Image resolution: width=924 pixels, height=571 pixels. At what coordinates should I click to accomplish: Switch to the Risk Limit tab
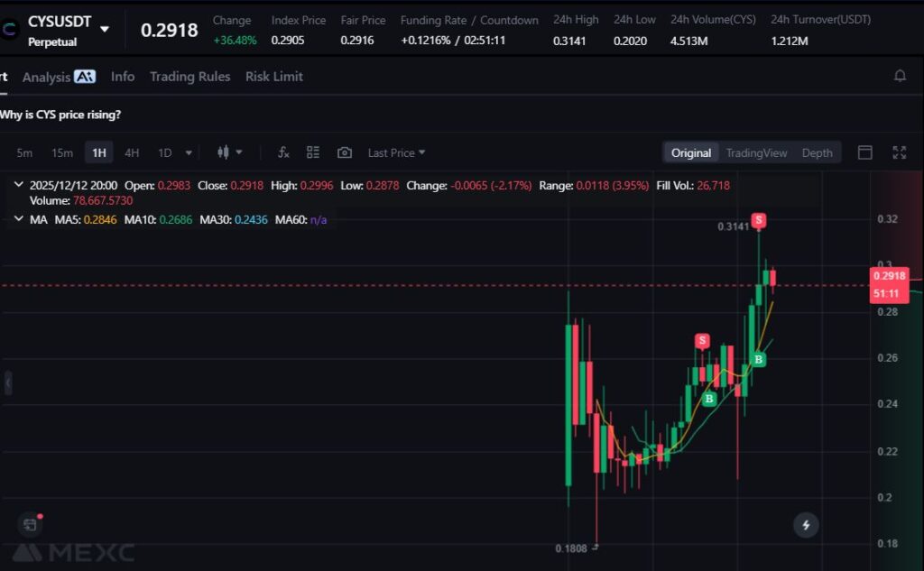tap(273, 77)
